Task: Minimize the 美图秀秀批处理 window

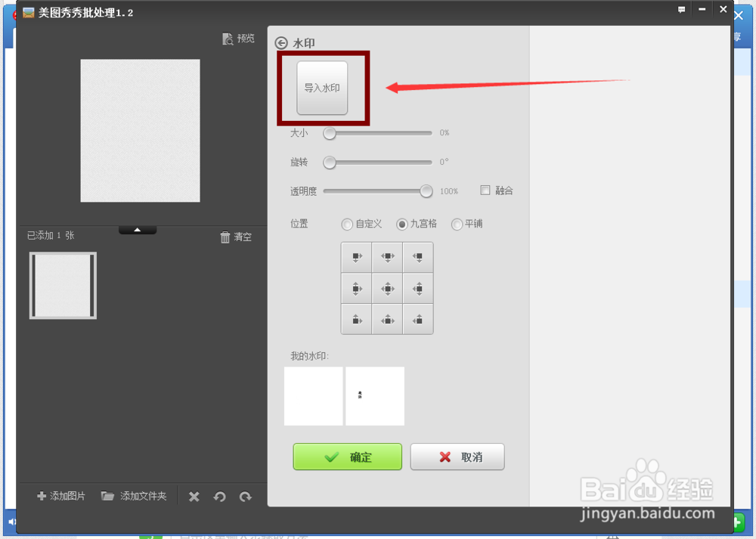Action: point(702,10)
